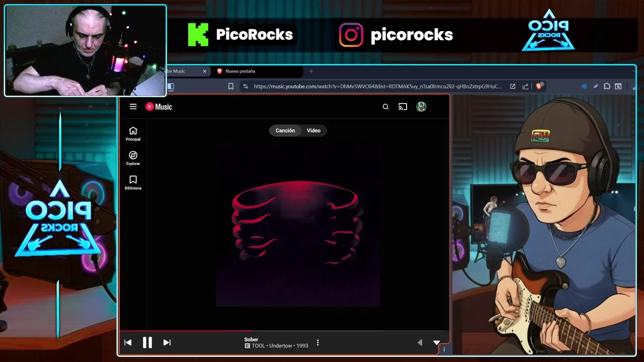This screenshot has height=362, width=644.
Task: Go to Principal home in sidebar
Action: (x=133, y=134)
